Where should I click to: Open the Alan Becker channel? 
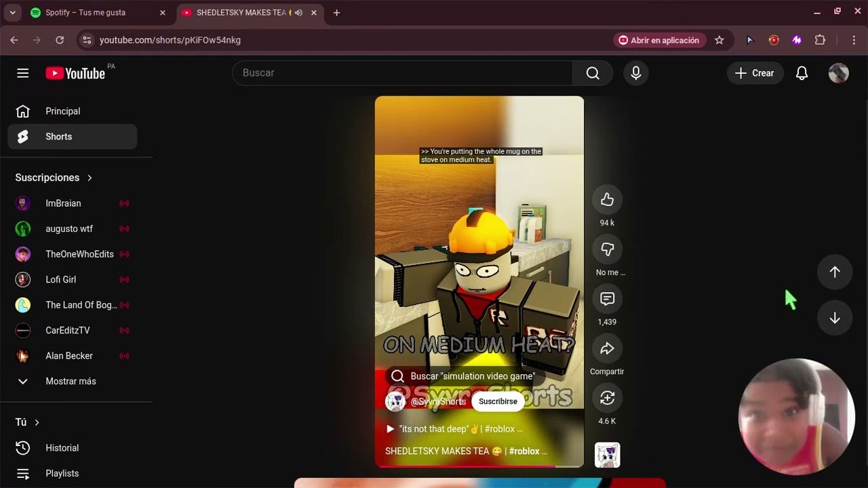coord(73,356)
